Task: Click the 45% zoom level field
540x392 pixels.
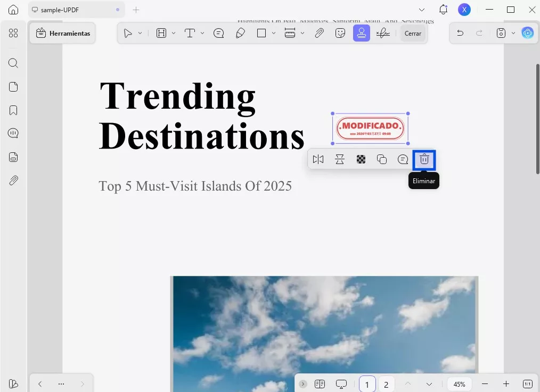Action: [x=459, y=384]
